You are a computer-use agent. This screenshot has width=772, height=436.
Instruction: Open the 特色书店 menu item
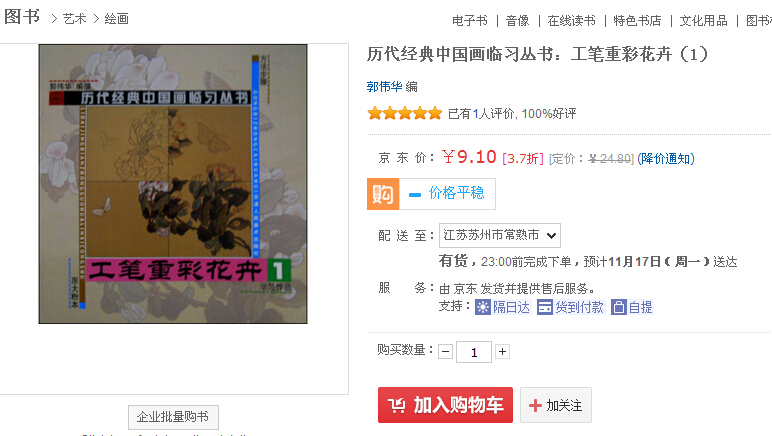click(637, 21)
